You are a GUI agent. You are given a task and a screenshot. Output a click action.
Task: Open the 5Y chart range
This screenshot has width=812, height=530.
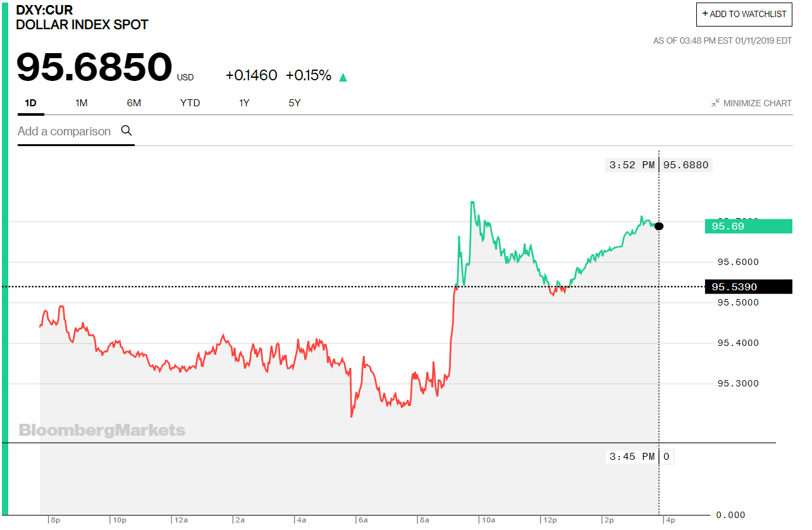[x=295, y=103]
